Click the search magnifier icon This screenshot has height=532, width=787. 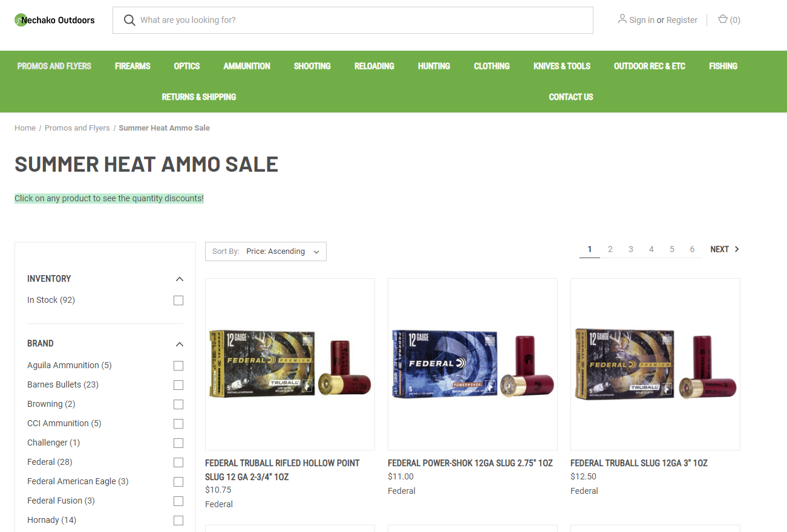pos(129,20)
